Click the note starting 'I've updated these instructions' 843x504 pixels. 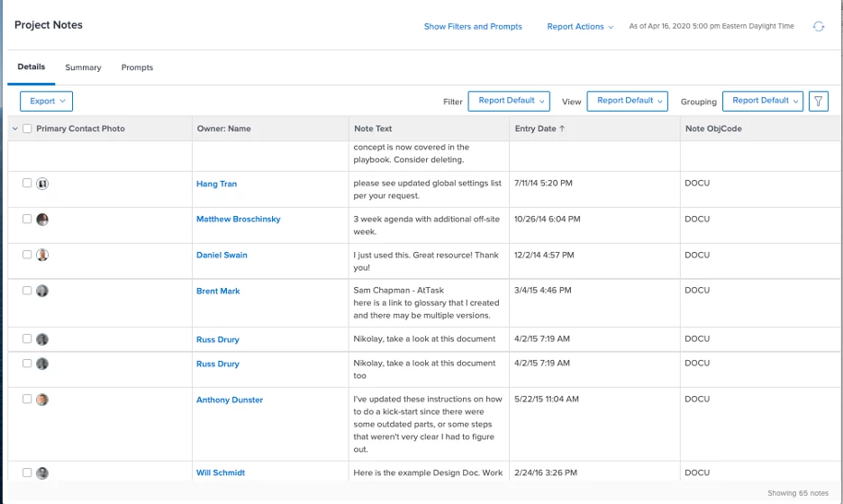coord(428,424)
